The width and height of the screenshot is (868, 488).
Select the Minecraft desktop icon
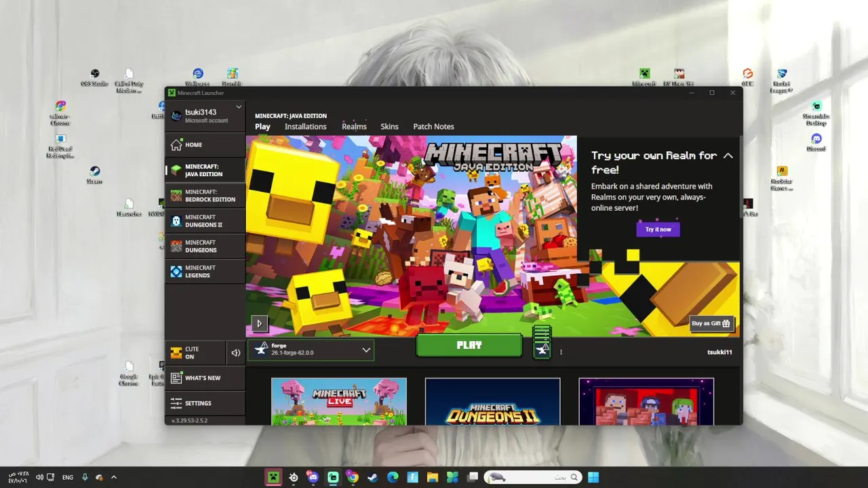(x=644, y=77)
